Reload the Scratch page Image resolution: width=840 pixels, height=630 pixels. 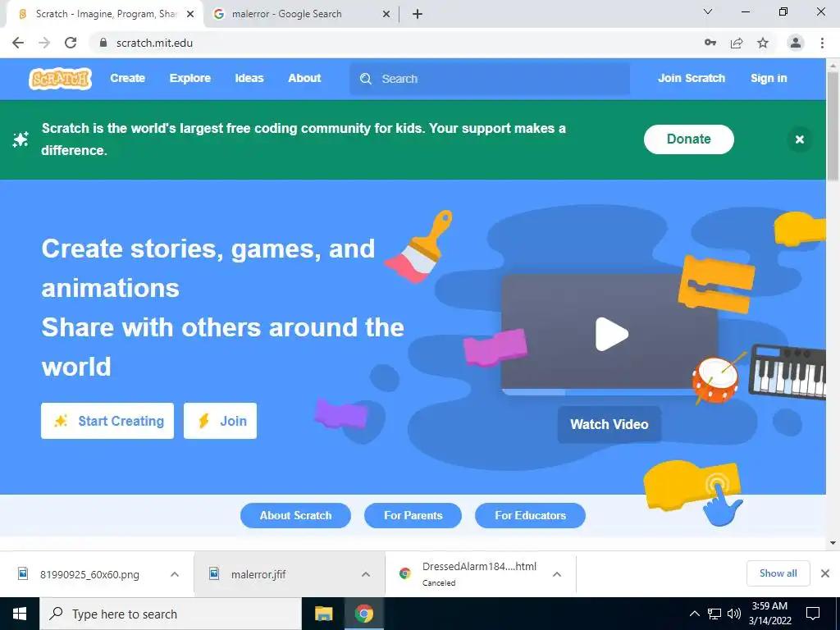tap(71, 43)
